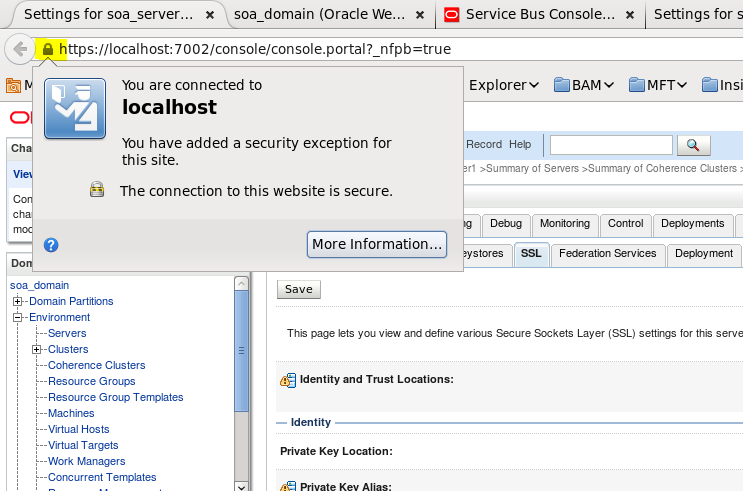Click the Private Key Alias warning icon
The width and height of the screenshot is (743, 491).
288,486
